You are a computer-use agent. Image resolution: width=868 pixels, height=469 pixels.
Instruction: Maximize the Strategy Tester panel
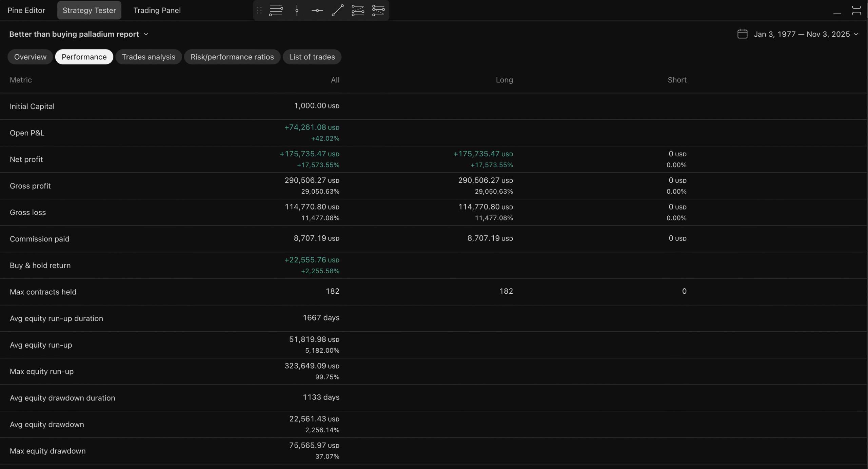tap(856, 11)
